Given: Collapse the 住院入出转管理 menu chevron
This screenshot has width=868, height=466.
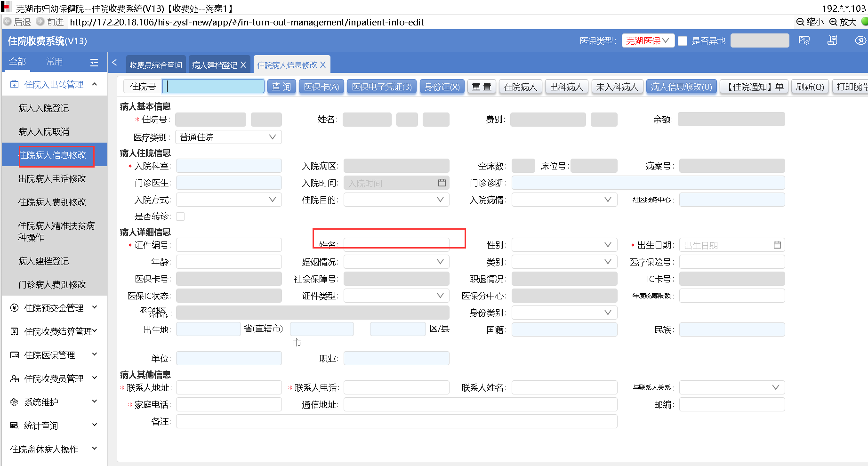Looking at the screenshot, I should point(95,84).
